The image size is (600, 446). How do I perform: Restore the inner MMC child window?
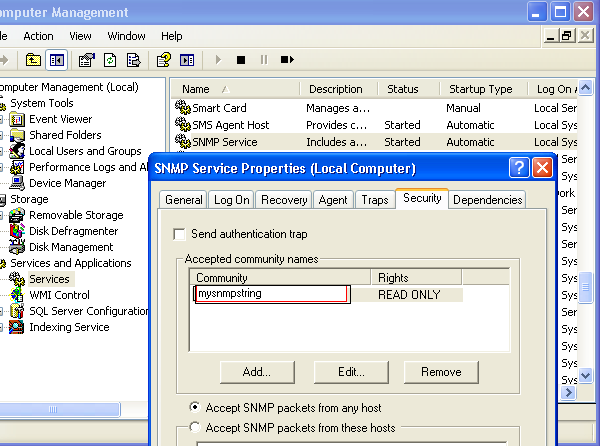[x=567, y=36]
